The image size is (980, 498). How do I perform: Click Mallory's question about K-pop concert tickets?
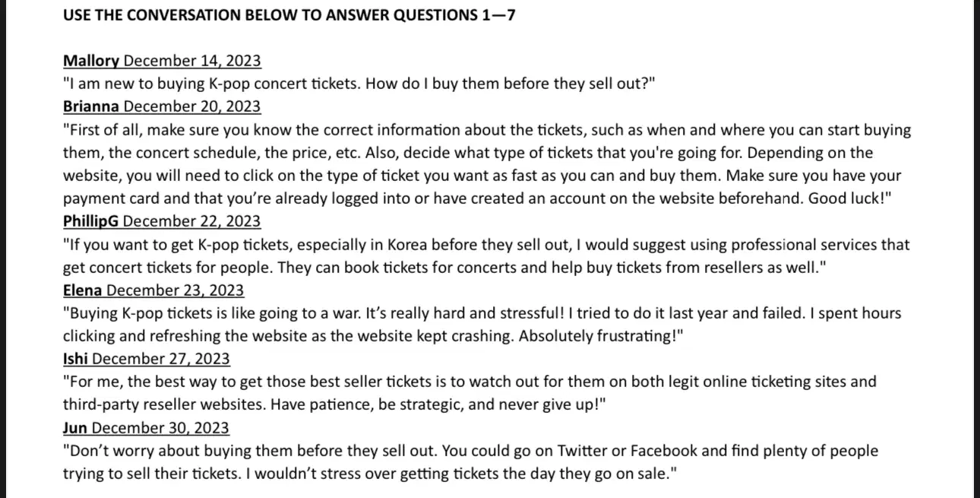(359, 84)
